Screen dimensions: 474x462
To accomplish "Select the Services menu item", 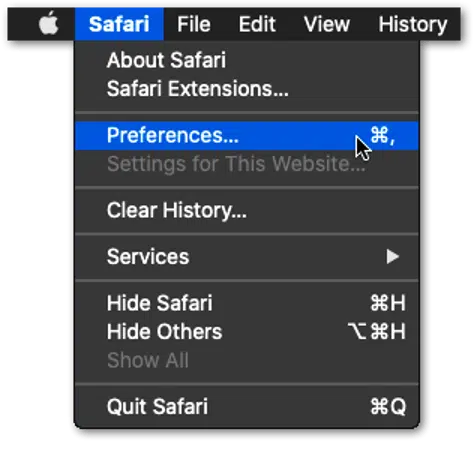I will point(247,257).
